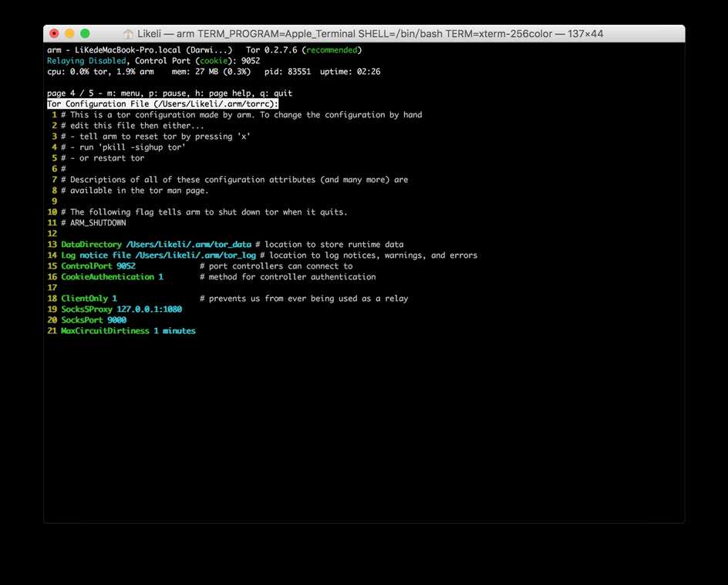Click line 11 'ARM_SHUTDOWN' text
The image size is (728, 585).
click(93, 223)
